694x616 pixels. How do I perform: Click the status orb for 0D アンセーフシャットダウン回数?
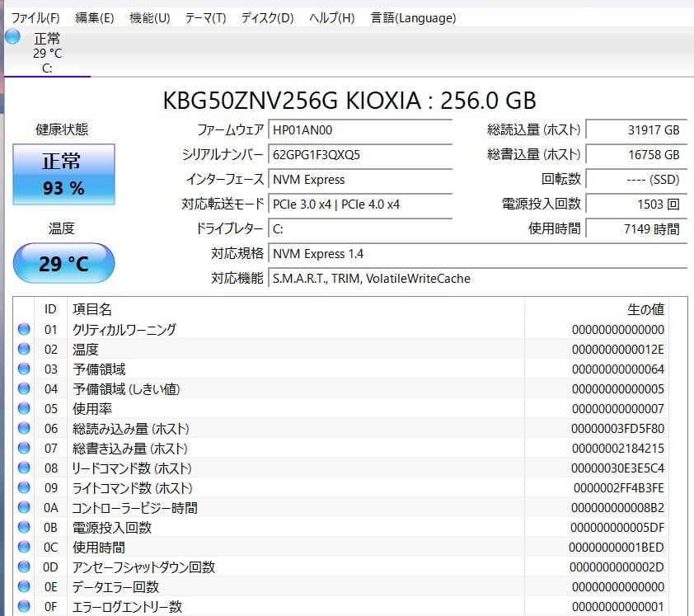24,567
